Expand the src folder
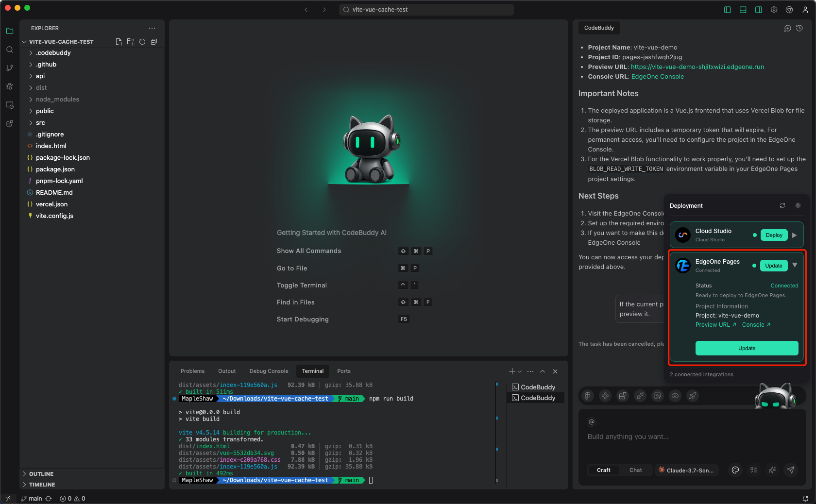816x504 pixels. tap(40, 123)
